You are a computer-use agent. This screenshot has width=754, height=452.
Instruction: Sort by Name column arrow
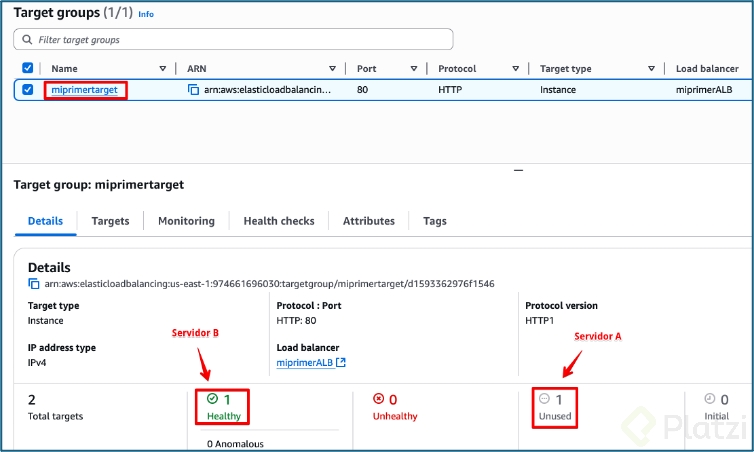coord(163,69)
